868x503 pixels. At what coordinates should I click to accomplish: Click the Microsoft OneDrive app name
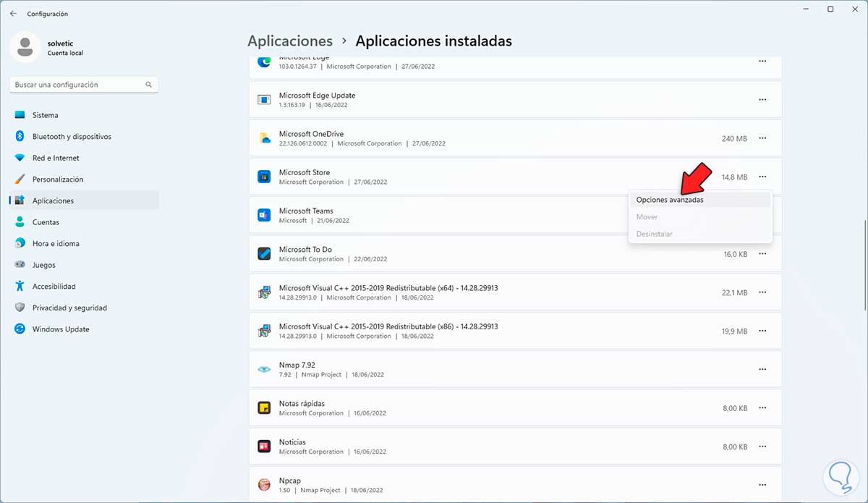coord(311,134)
